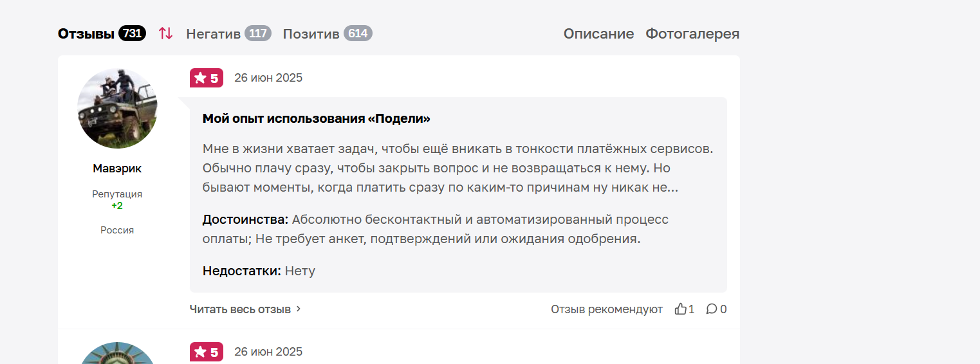Image resolution: width=980 pixels, height=364 pixels.
Task: Click 5-star badge of second review
Action: pos(207,352)
